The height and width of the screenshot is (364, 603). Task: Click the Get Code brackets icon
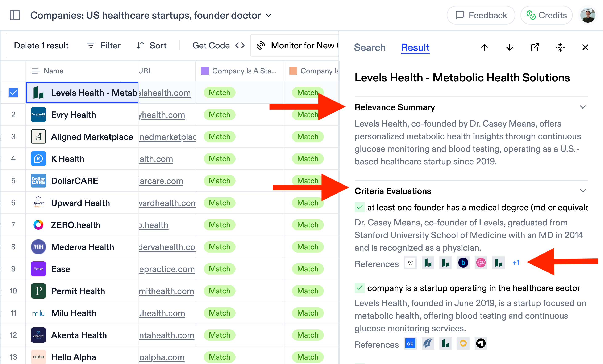(240, 46)
